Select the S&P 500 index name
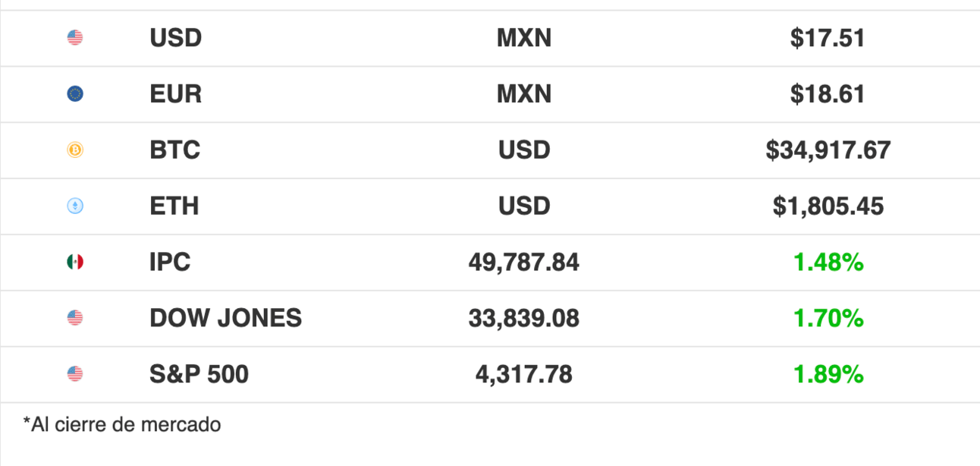The width and height of the screenshot is (980, 466). coord(199,374)
